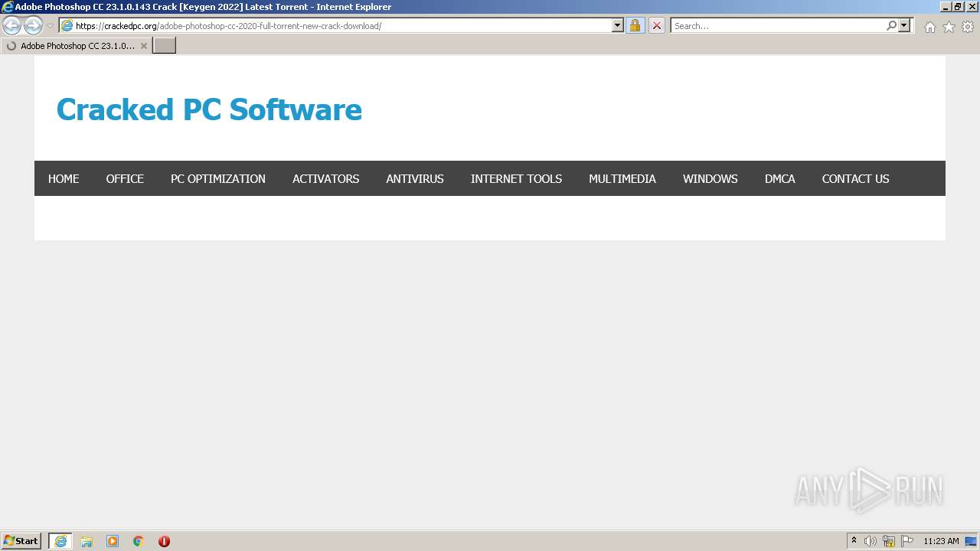Go back with the browser Back arrow
The image size is (980, 551).
(12, 26)
